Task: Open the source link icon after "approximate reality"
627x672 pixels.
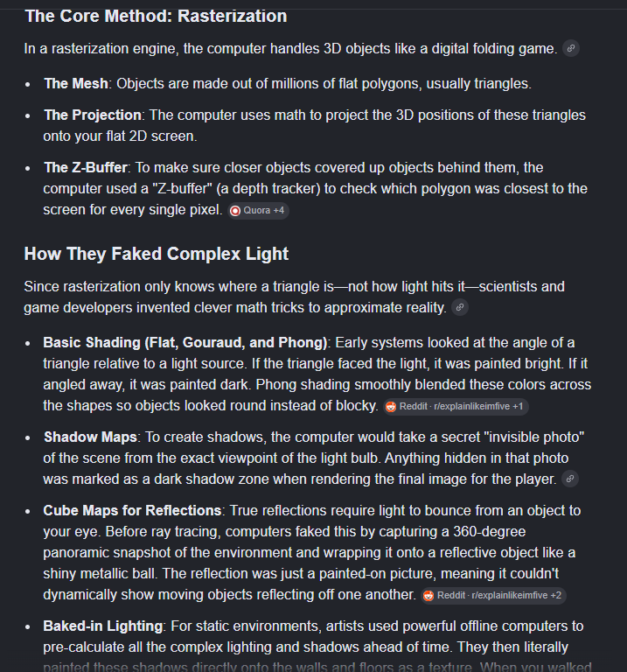Action: pyautogui.click(x=460, y=307)
